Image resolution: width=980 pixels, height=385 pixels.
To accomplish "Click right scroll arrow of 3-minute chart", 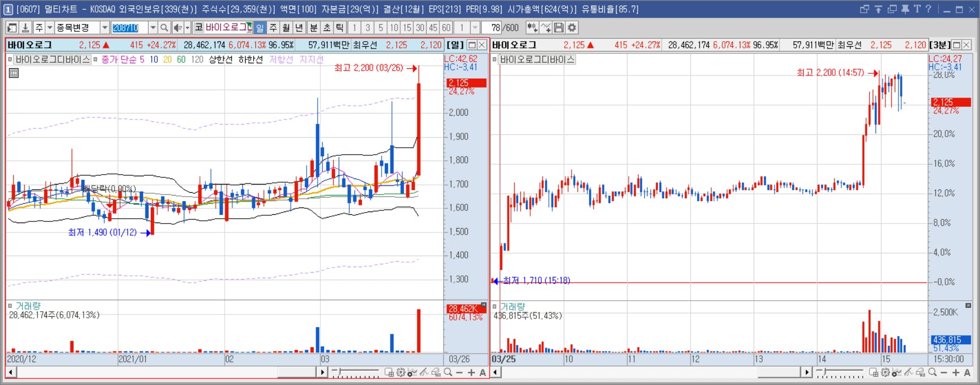I will 807,373.
